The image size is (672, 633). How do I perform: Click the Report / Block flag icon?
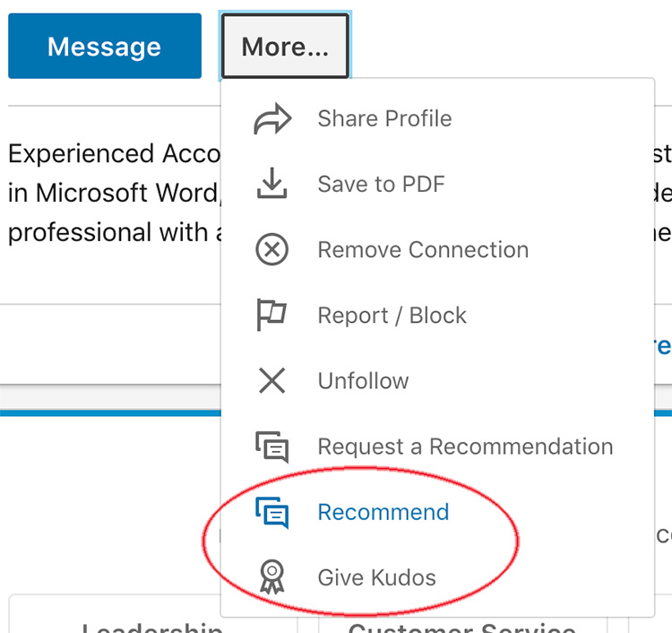pos(271,315)
